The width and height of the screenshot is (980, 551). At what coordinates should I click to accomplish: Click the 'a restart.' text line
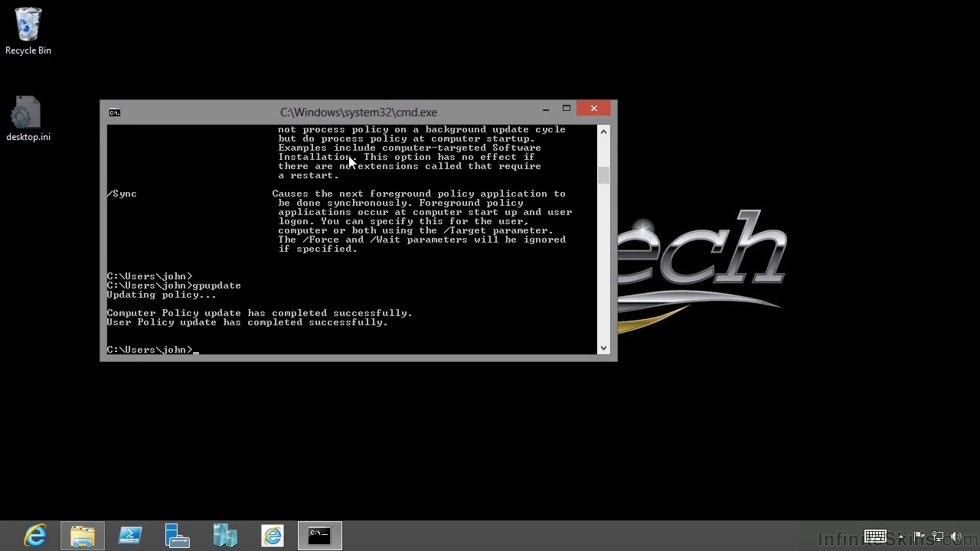tap(309, 175)
